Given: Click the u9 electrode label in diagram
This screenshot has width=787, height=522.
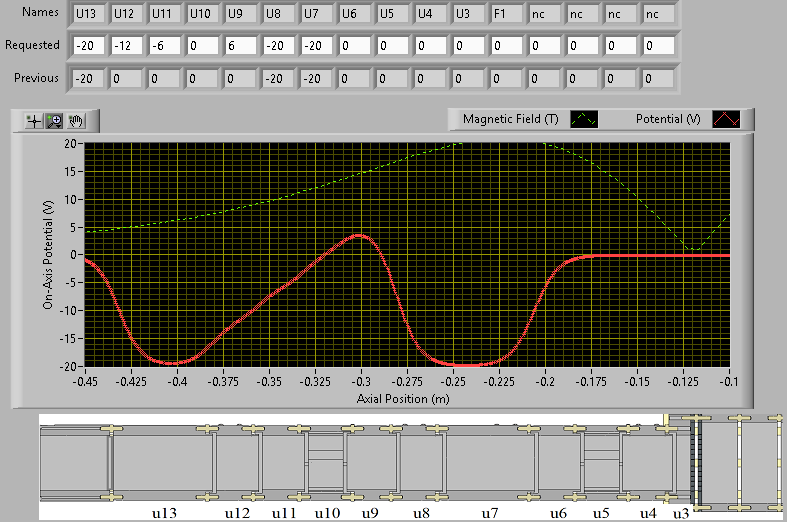Looking at the screenshot, I should coord(370,513).
